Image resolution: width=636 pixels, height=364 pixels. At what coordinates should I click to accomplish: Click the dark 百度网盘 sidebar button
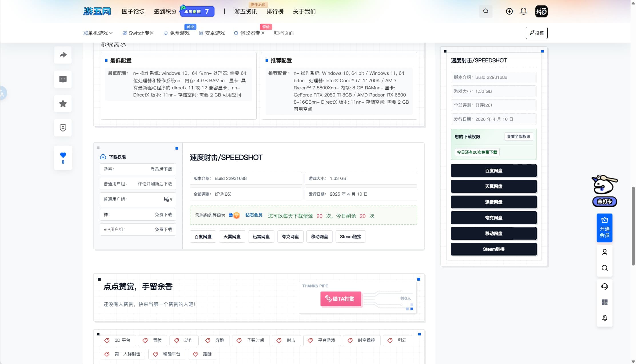click(494, 171)
